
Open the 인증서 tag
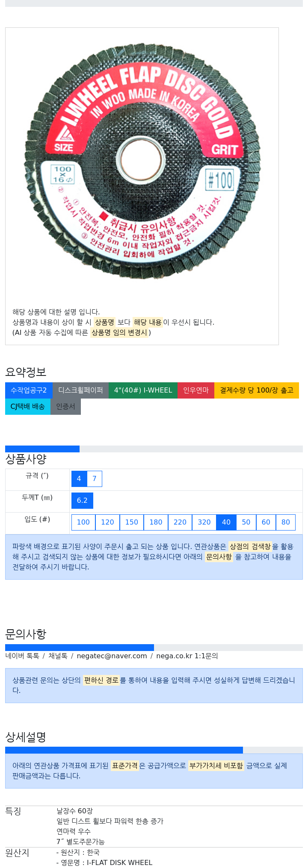point(65,407)
